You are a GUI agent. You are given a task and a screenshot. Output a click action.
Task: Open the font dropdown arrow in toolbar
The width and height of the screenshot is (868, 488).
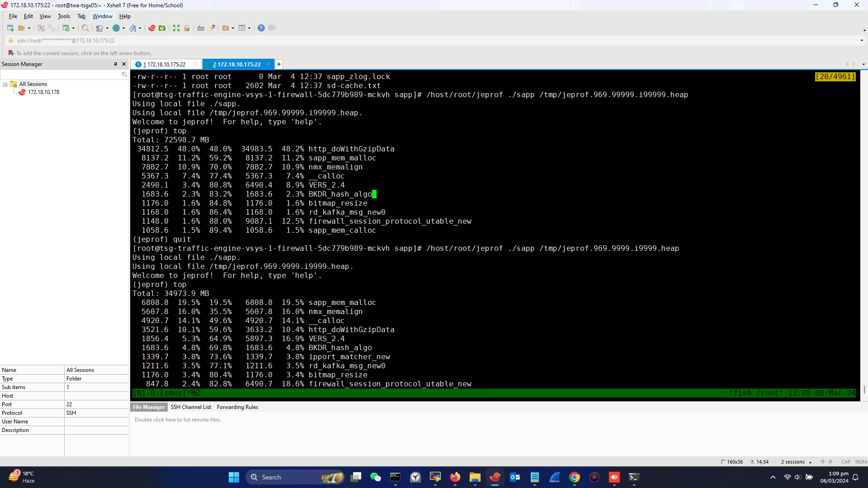[x=140, y=28]
